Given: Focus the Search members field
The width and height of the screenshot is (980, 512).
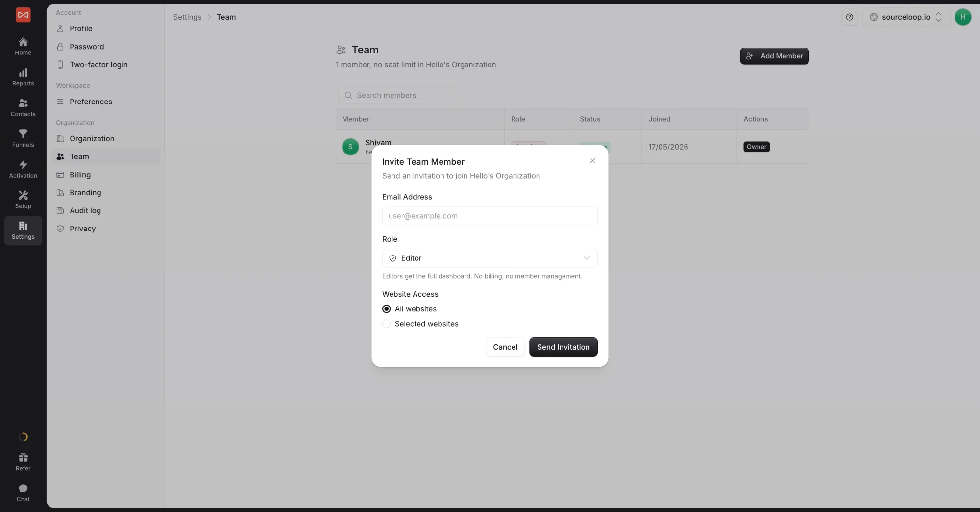Looking at the screenshot, I should point(397,95).
